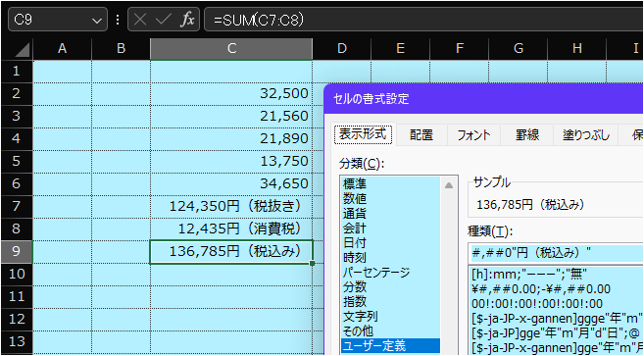This screenshot has width=644, height=356.
Task: Select column D header
Action: click(342, 49)
